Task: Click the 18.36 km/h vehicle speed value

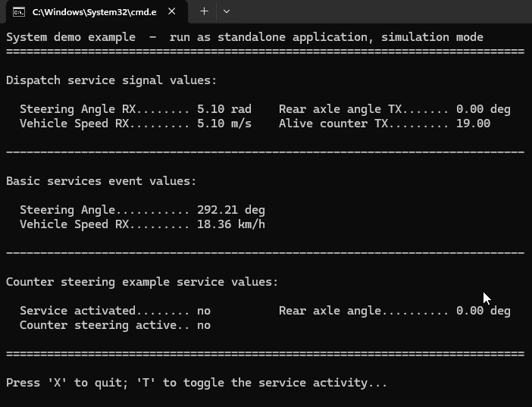Action: [x=230, y=224]
